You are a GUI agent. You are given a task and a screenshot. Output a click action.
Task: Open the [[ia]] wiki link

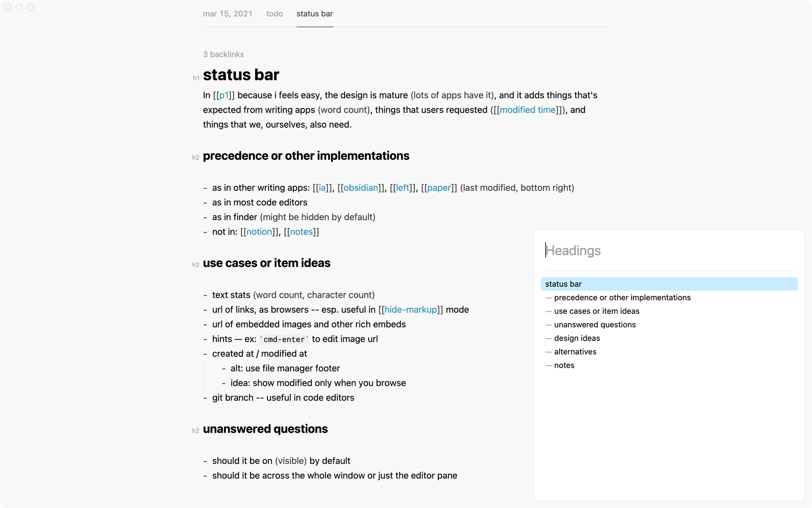[x=321, y=188]
